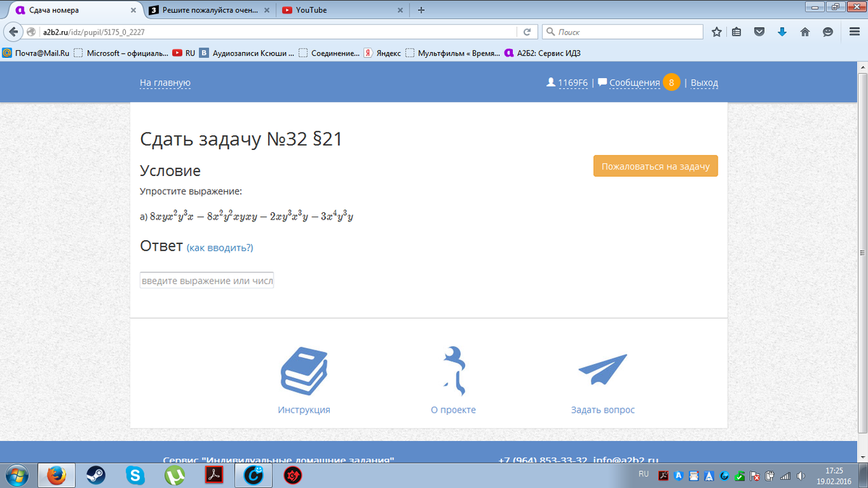Screen dimensions: 868x488
Task: Open 'А2Б2: Сервис ИДЗ' bookmark
Action: click(x=542, y=53)
